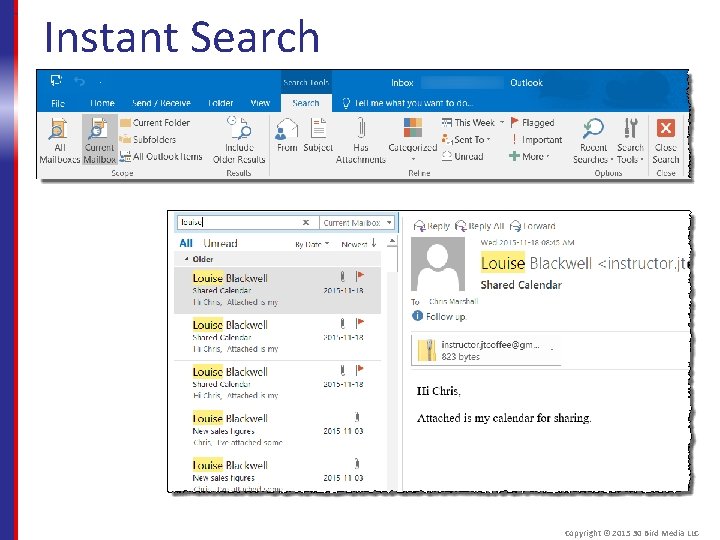Include Subfolders in search scope
Screen dimensions: 720x540
(x=148, y=139)
